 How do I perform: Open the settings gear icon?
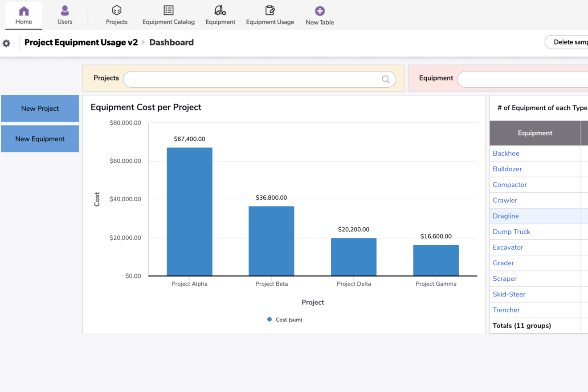[x=7, y=43]
